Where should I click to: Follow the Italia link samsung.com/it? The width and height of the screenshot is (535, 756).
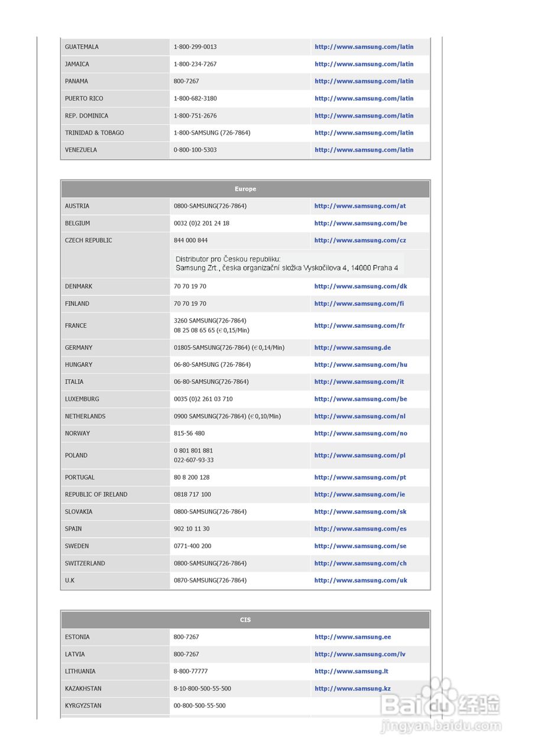coord(359,382)
